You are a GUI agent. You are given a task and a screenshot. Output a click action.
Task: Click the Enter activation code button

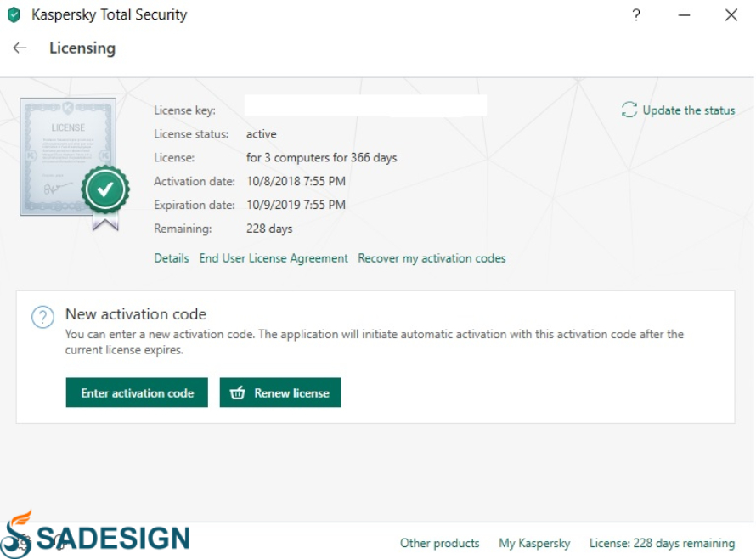coord(137,392)
